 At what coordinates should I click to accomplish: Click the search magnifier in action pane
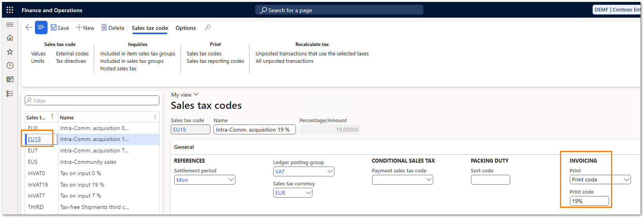click(x=208, y=27)
